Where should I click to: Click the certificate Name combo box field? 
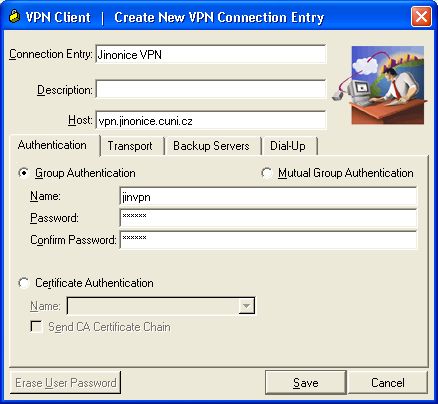(161, 306)
